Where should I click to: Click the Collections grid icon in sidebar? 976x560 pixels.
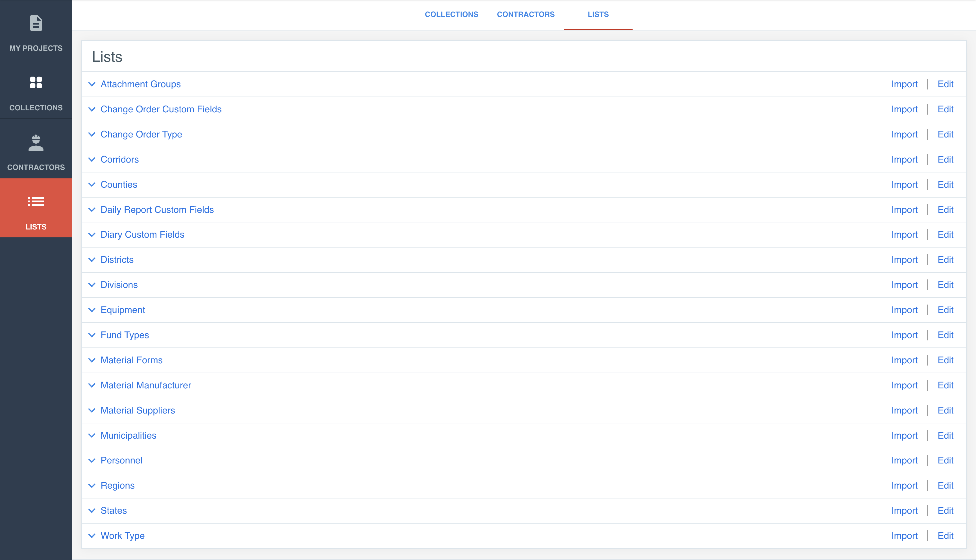(x=36, y=82)
